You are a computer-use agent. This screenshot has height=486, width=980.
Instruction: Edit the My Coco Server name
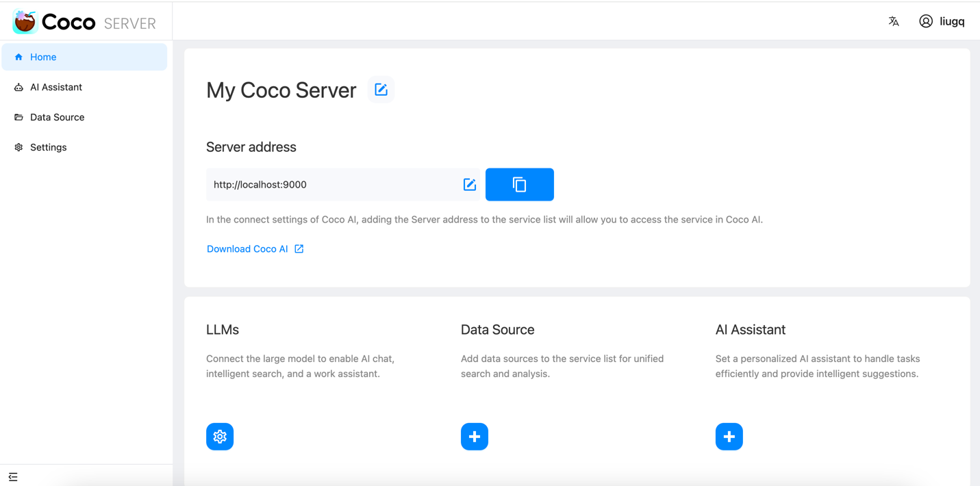[x=381, y=90]
